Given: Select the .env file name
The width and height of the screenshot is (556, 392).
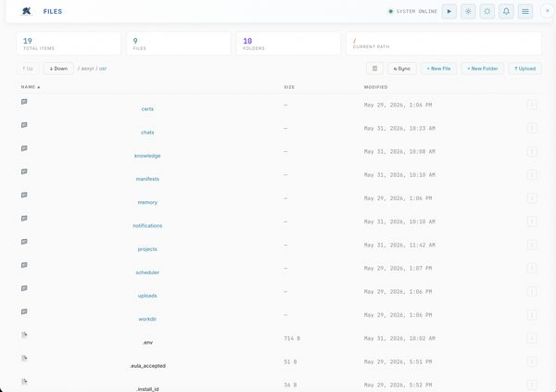Looking at the screenshot, I should (x=147, y=342).
